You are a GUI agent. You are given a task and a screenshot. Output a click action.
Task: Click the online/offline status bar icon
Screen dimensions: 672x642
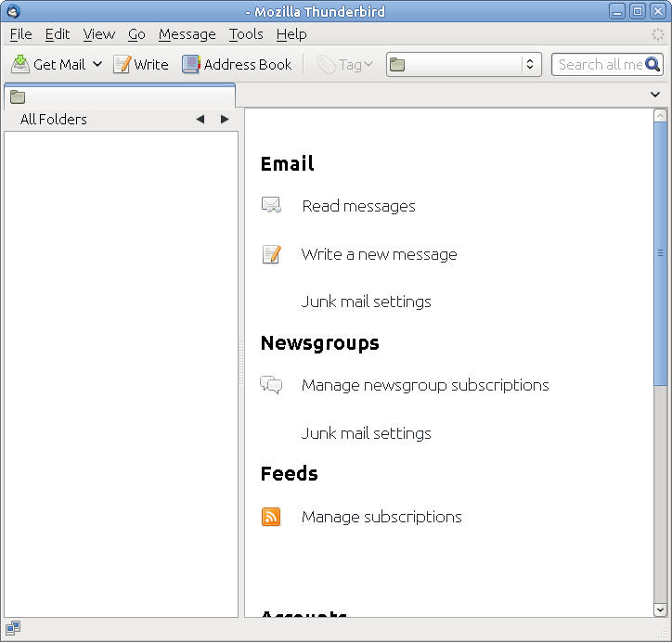coord(13,628)
